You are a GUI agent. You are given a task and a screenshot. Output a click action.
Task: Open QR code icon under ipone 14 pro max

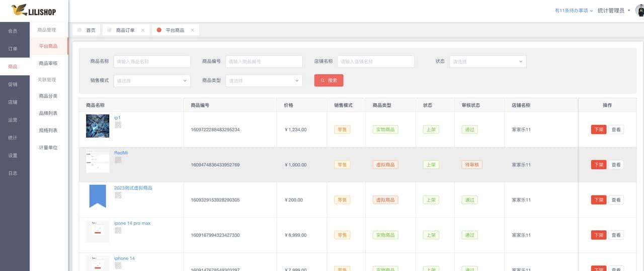[x=118, y=231]
